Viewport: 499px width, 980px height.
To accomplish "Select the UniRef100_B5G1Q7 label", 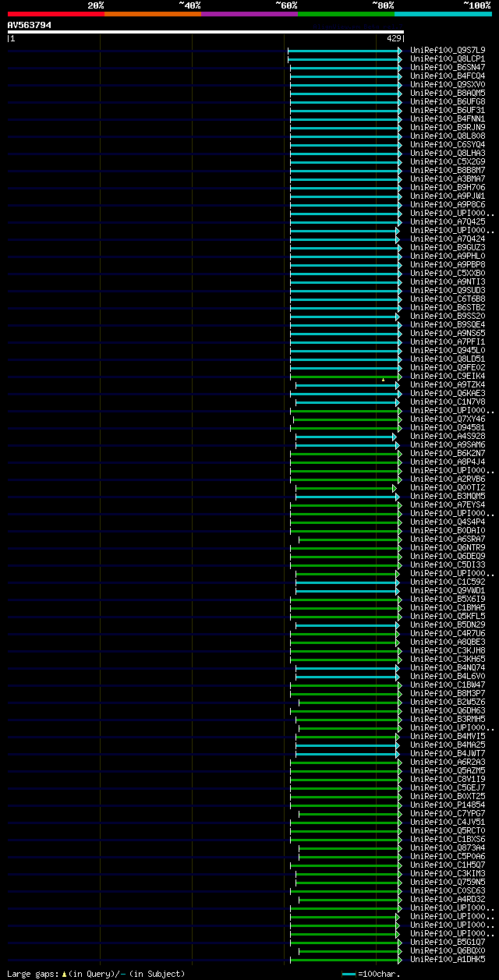I will click(x=448, y=942).
